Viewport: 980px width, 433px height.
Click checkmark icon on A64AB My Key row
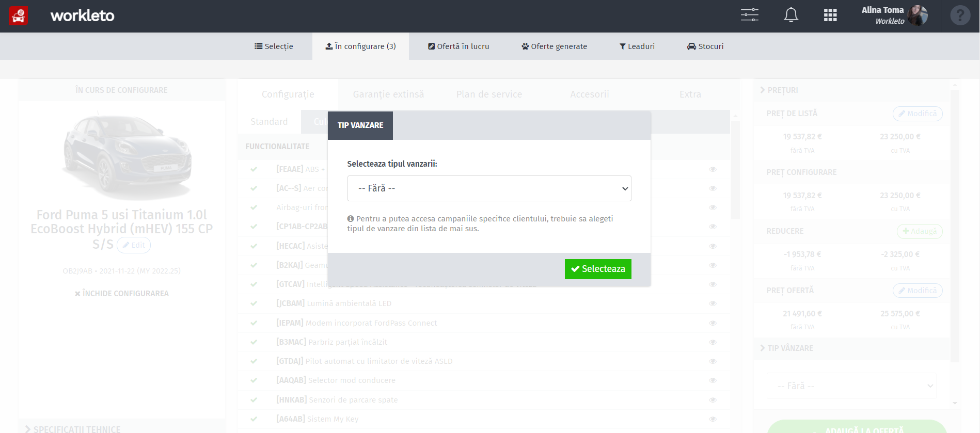254,419
